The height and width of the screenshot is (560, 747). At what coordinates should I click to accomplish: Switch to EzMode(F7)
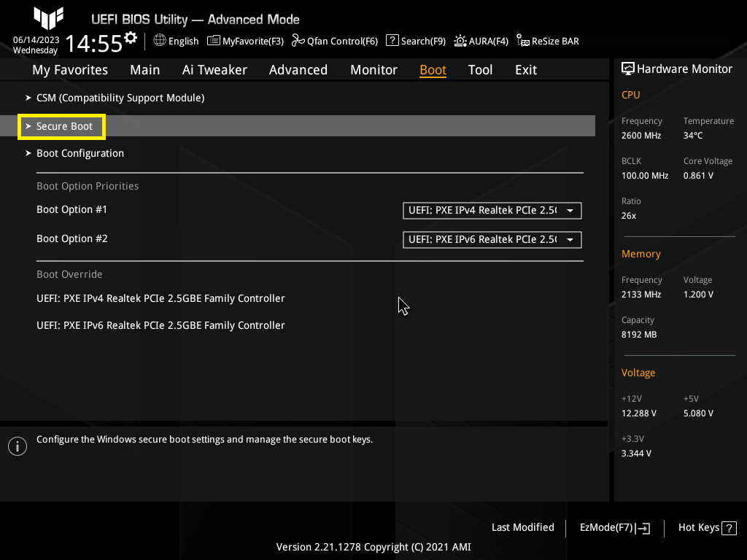pyautogui.click(x=614, y=528)
